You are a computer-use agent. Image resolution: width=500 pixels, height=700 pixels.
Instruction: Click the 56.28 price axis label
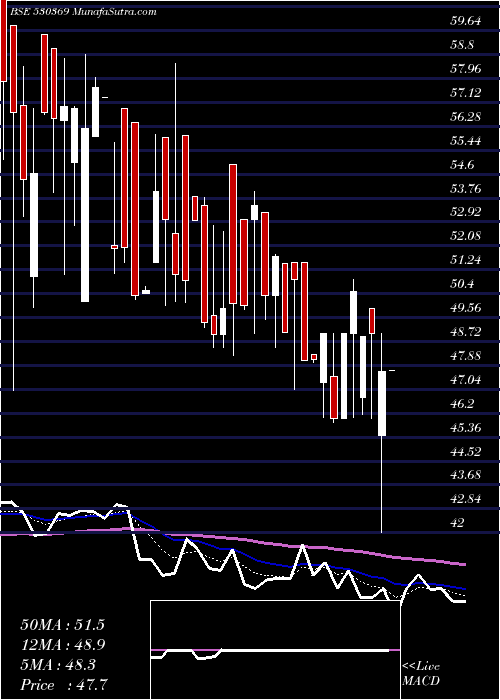pyautogui.click(x=467, y=117)
